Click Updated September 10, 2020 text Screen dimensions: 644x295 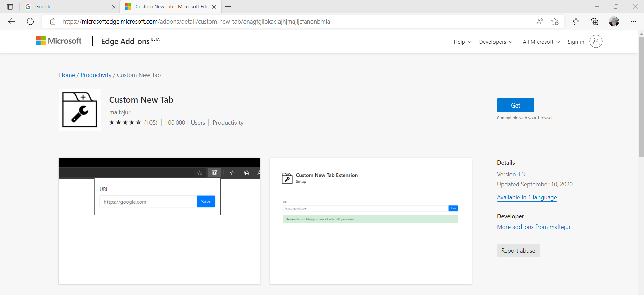click(535, 184)
